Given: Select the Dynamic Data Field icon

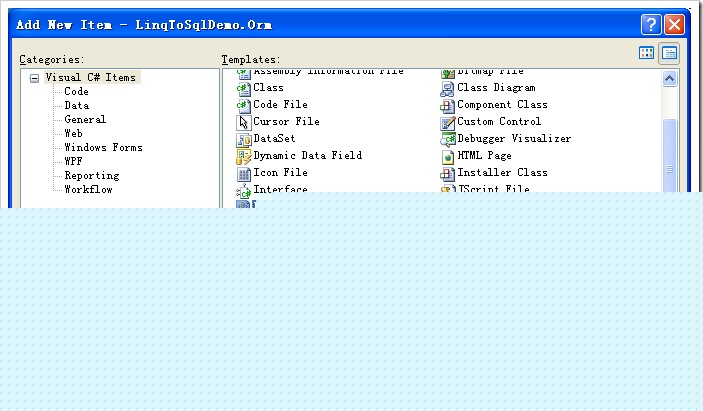Looking at the screenshot, I should [243, 156].
